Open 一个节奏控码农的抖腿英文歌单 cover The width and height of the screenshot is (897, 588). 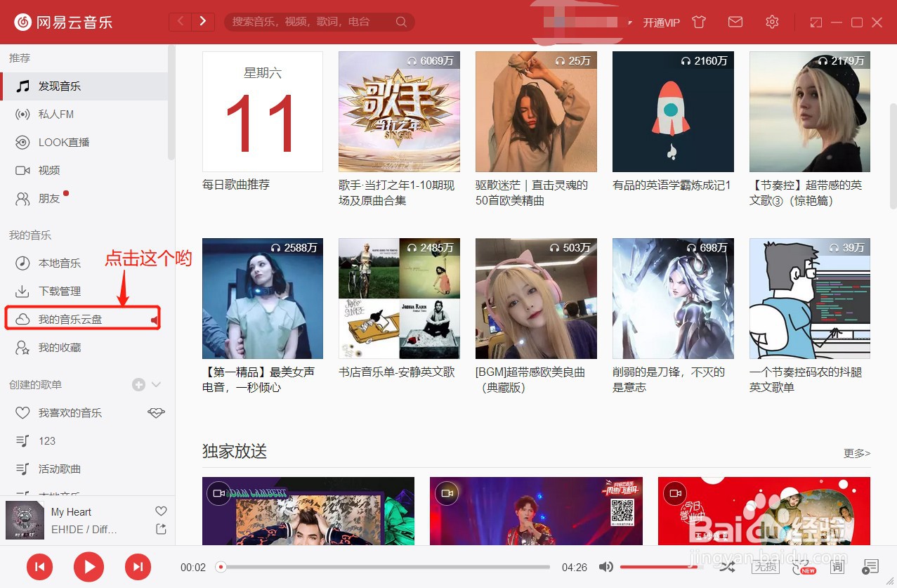pyautogui.click(x=810, y=299)
